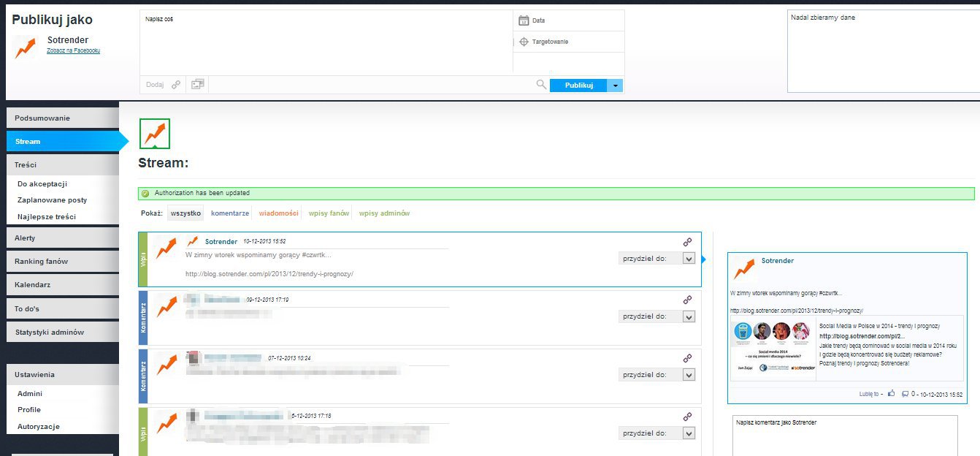Click the thumbs-up like icon in post preview
This screenshot has width=980, height=456.
coord(891,394)
